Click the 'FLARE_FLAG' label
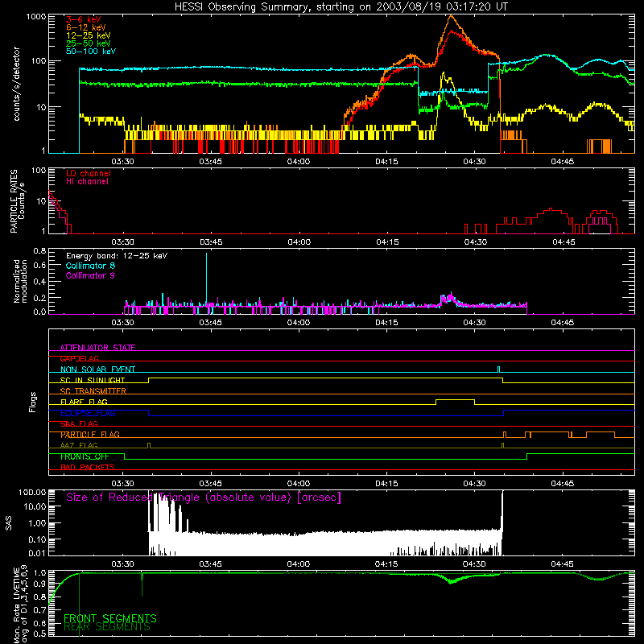The image size is (644, 644). coord(84,402)
